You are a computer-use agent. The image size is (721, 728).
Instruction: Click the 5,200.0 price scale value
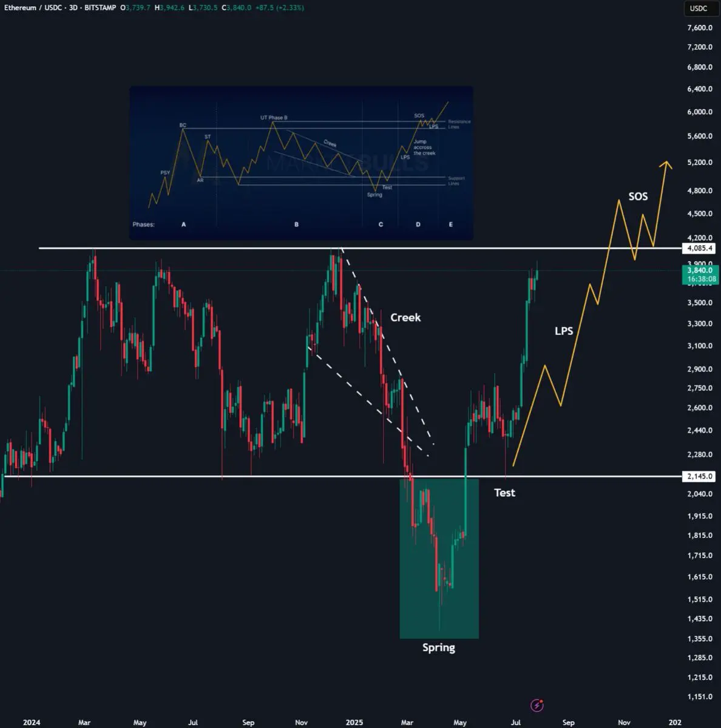click(700, 163)
